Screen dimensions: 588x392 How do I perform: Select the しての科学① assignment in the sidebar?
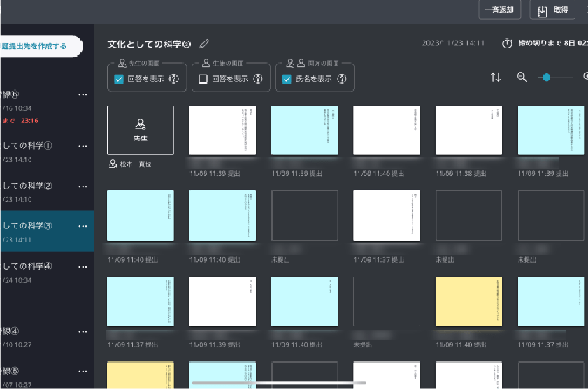click(47, 152)
